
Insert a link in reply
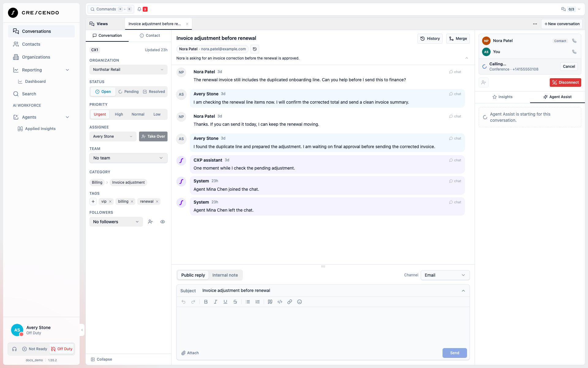click(290, 302)
